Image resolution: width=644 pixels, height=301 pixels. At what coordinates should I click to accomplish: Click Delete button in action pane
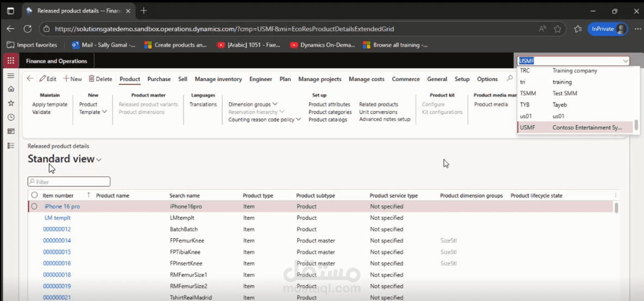click(100, 79)
